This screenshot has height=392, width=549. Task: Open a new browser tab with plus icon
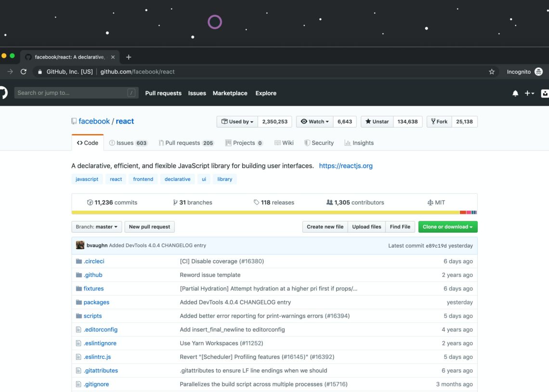click(x=129, y=57)
